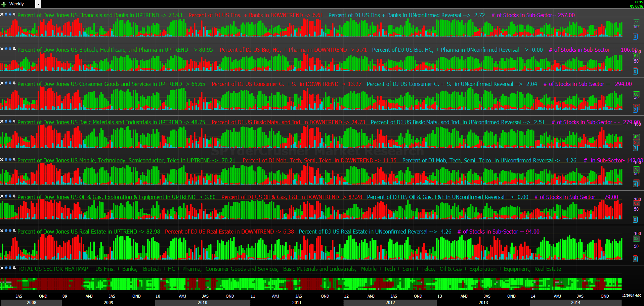Click Stocks in Sub-Sector 257.00 label
Image resolution: width=644 pixels, height=306 pixels.
pyautogui.click(x=533, y=15)
